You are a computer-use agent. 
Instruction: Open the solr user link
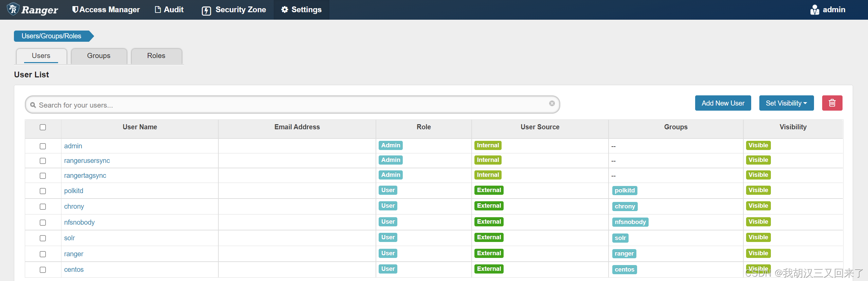[69, 238]
